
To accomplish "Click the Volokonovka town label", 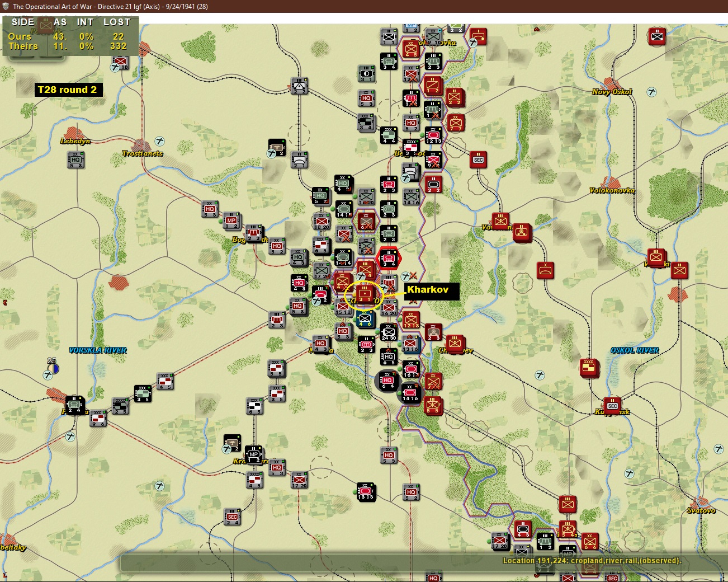I will click(612, 190).
